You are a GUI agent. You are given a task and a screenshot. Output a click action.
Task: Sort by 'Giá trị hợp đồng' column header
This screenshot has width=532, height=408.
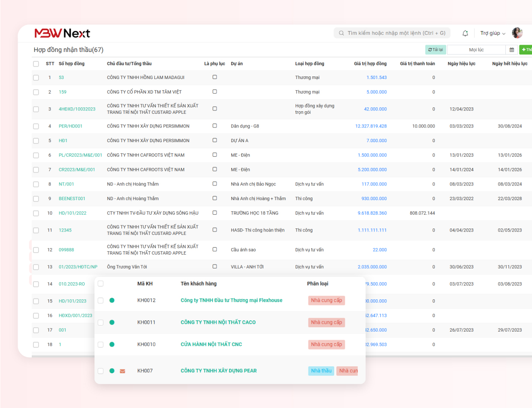370,64
